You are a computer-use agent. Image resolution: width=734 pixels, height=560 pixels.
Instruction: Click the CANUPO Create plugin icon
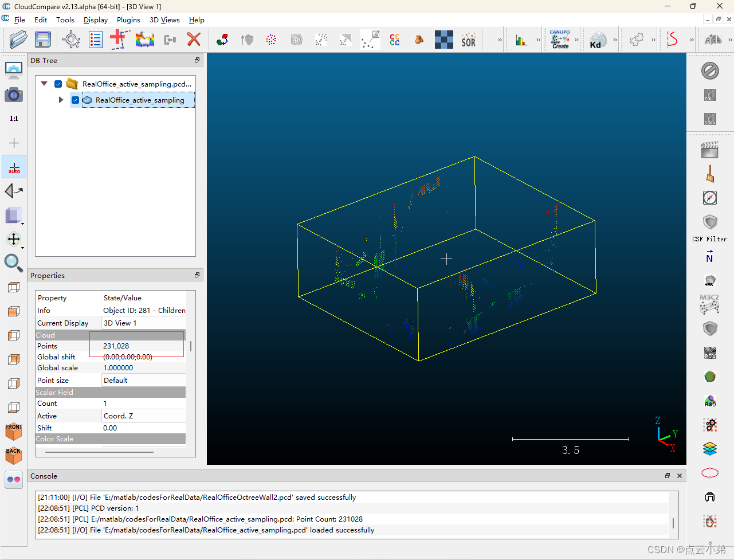(560, 40)
